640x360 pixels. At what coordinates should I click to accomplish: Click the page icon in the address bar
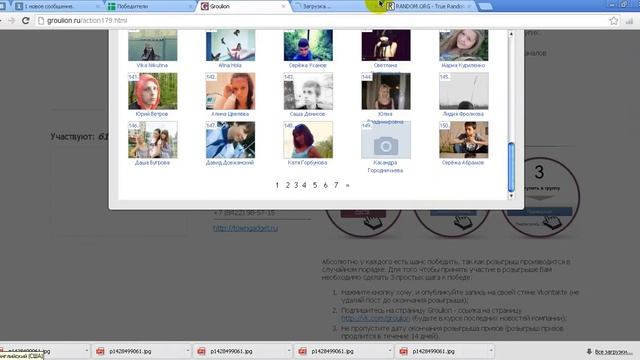coord(41,20)
